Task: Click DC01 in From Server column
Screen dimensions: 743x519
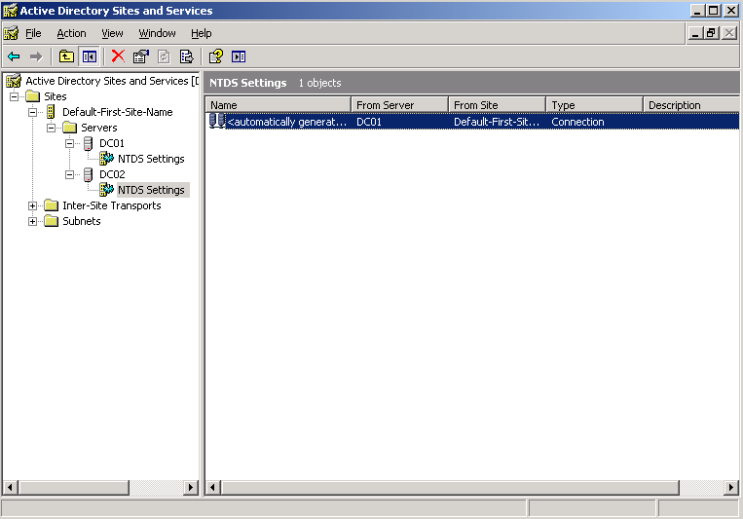Action: (x=369, y=122)
